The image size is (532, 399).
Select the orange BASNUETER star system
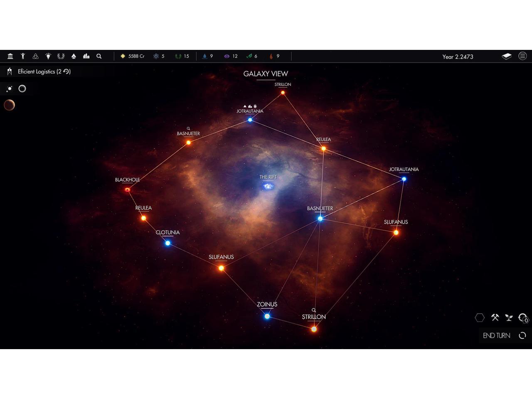point(188,143)
